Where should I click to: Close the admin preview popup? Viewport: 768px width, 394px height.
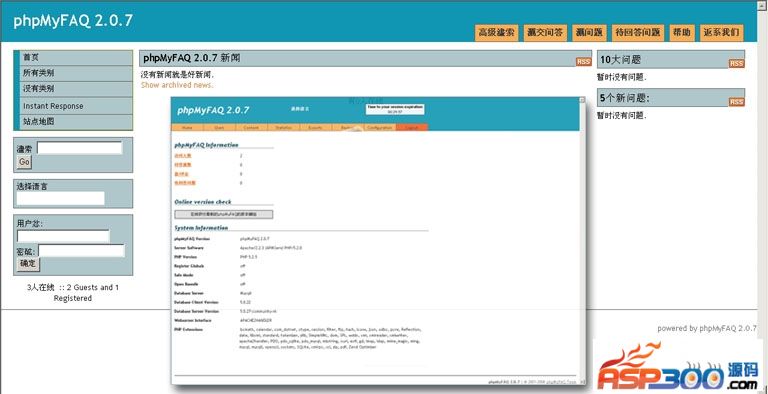tap(582, 99)
